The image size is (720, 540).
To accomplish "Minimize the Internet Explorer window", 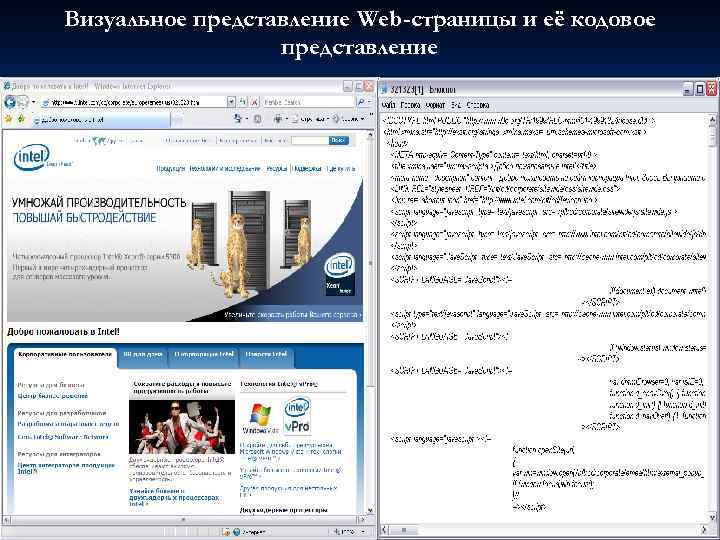I will click(348, 86).
